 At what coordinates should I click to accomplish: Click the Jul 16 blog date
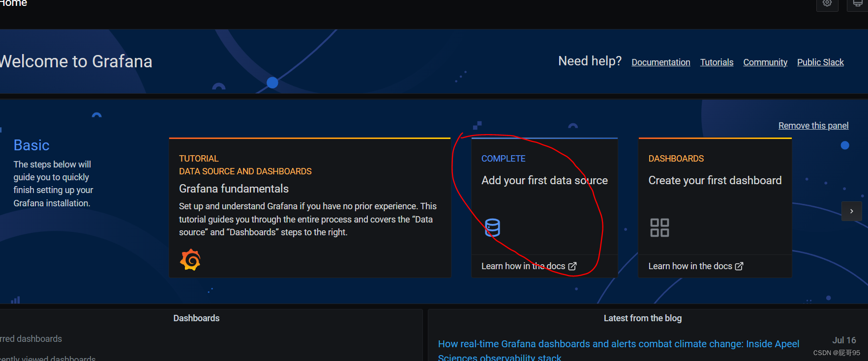point(844,340)
